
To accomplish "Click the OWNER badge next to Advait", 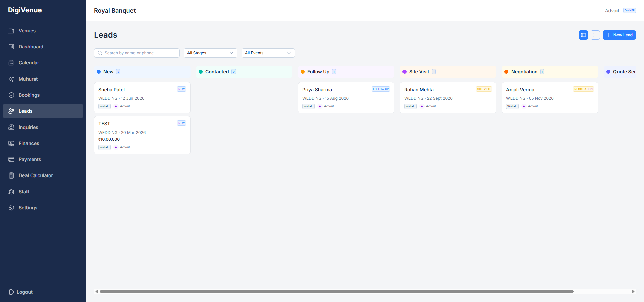I will (x=630, y=10).
